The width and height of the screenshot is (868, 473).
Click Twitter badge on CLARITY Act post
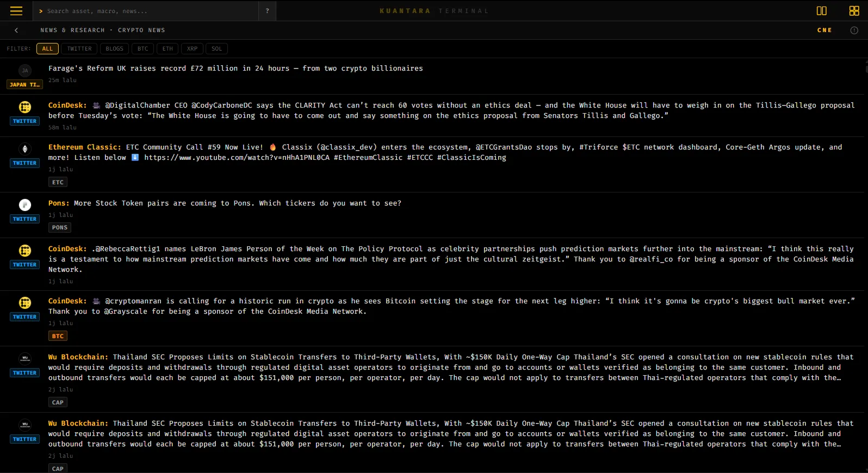[x=24, y=121]
